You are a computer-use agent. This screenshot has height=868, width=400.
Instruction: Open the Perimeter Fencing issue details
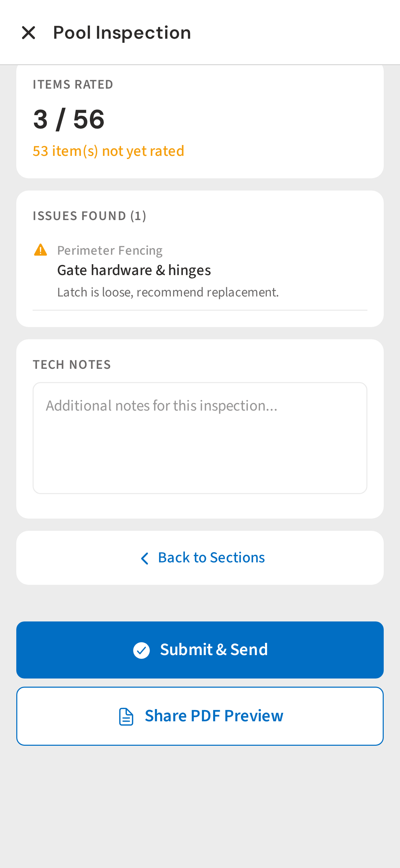pos(110,250)
